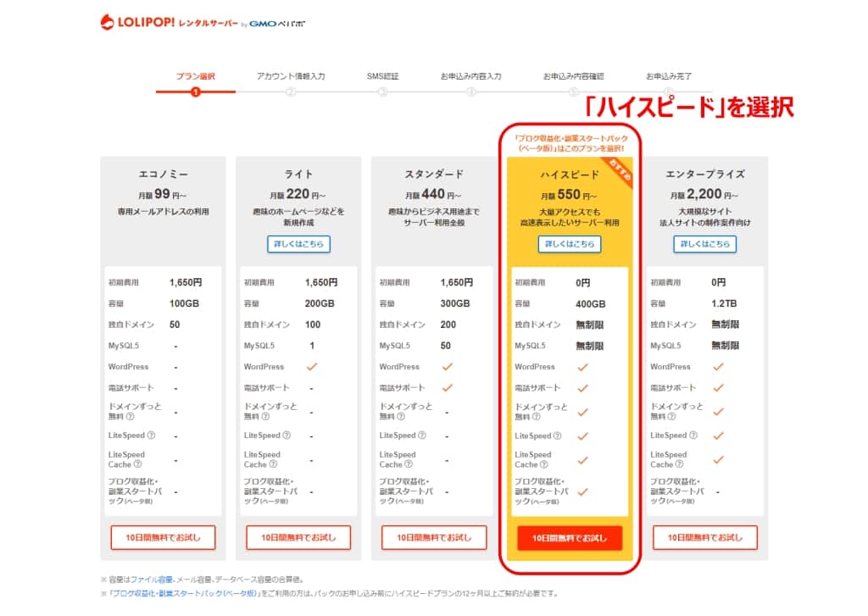Open LiteSpeed help icon in エコノミー plan
Image resolution: width=868 pixels, height=616 pixels.
pyautogui.click(x=151, y=436)
